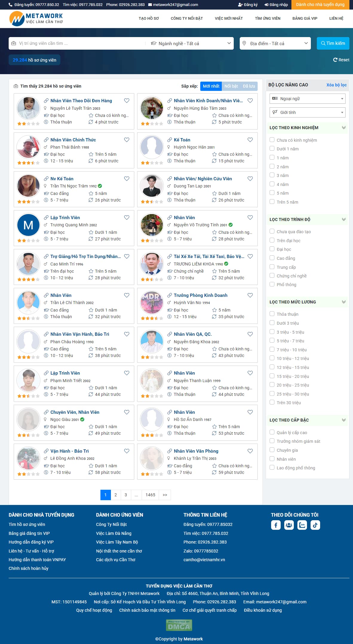This screenshot has height=644, width=353.
Task: Click the Metawork logo
Action: 36,19
